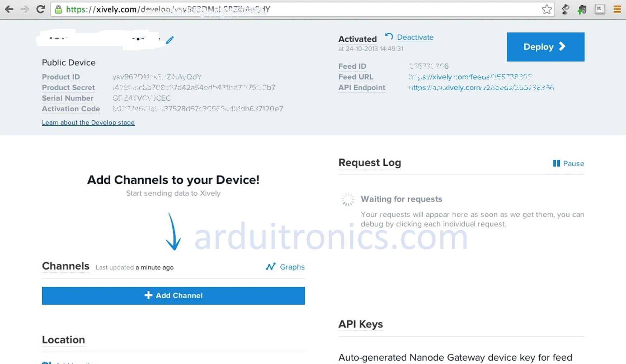Click the secure padlock icon in address bar

click(58, 9)
